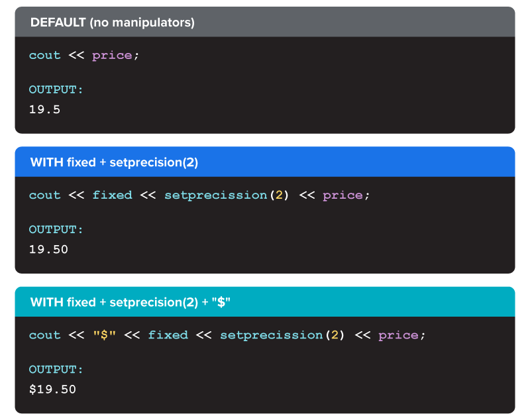The height and width of the screenshot is (420, 530).
Task: Click the "DEFAULT (no manipulators)" header text
Action: point(112,23)
